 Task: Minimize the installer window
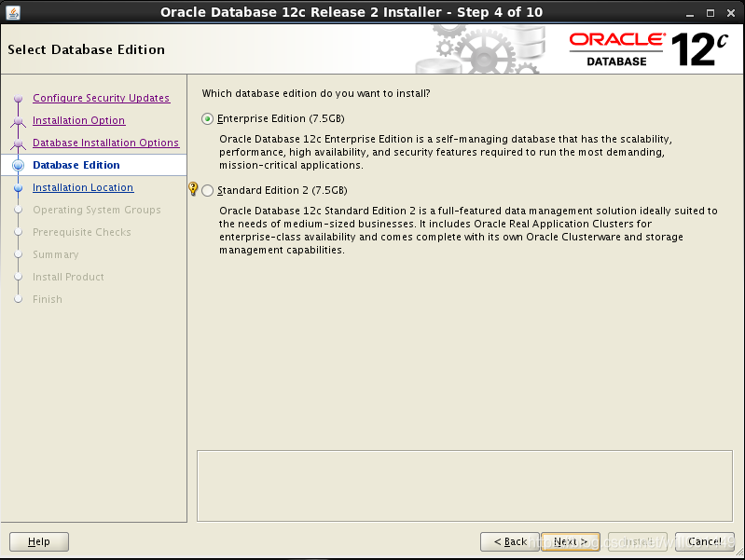click(x=690, y=13)
